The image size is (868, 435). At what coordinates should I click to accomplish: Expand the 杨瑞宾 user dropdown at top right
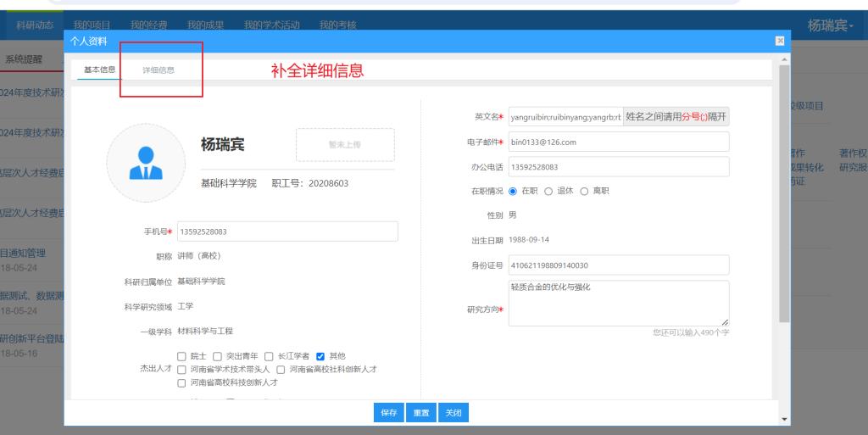pos(831,25)
